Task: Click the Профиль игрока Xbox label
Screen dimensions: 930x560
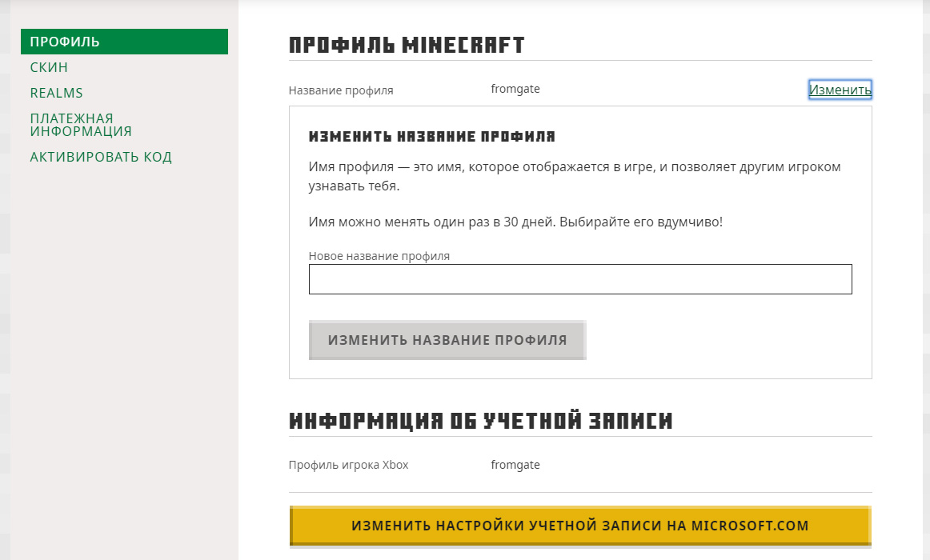Action: (348, 465)
